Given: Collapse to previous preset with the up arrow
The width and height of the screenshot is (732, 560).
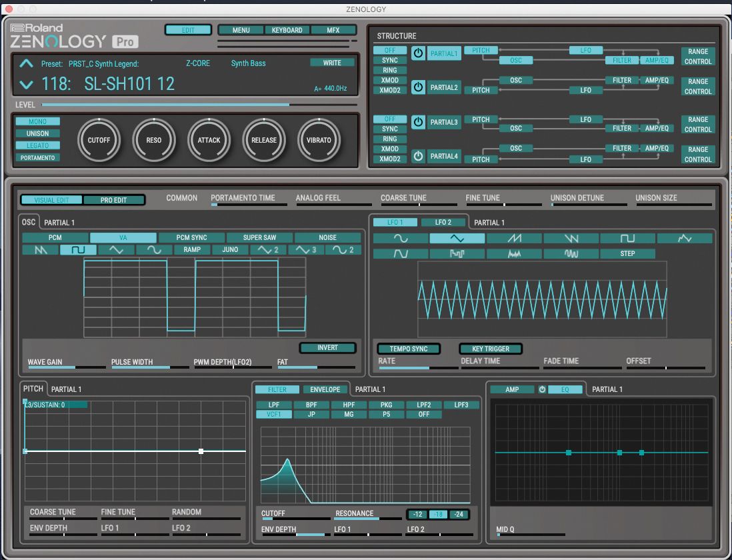Looking at the screenshot, I should (x=26, y=63).
